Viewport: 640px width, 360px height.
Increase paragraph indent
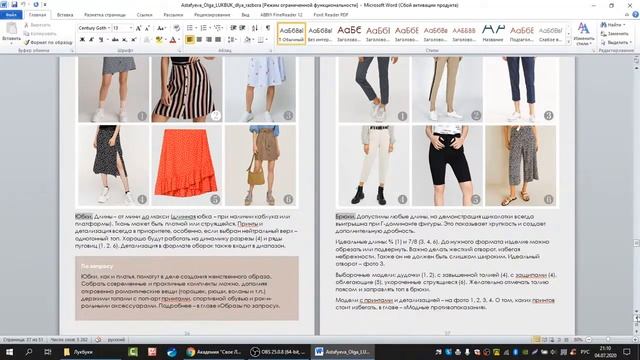pos(242,28)
